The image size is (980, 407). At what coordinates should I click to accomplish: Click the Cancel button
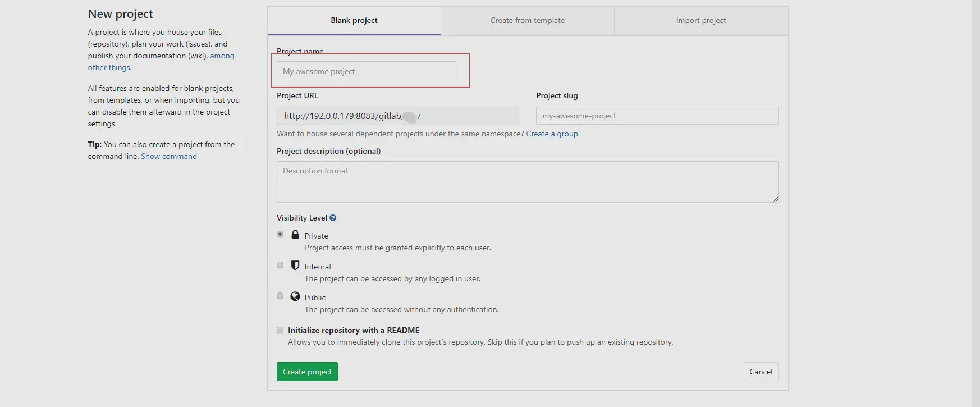click(761, 372)
